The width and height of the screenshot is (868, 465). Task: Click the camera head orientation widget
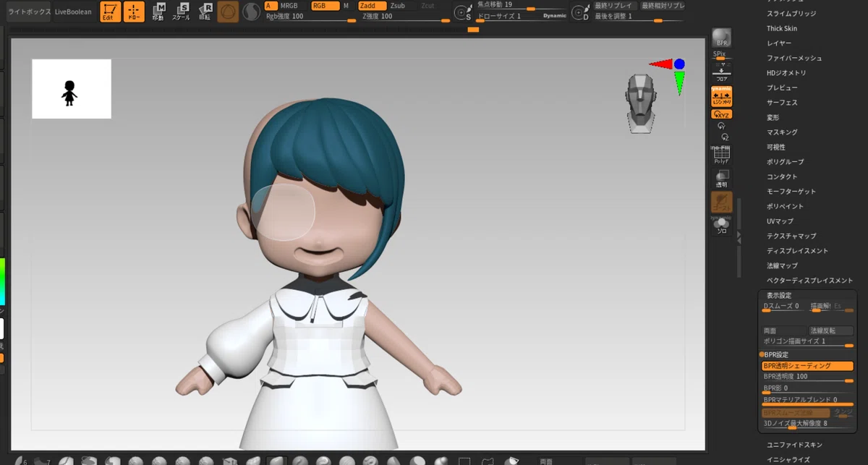point(640,103)
